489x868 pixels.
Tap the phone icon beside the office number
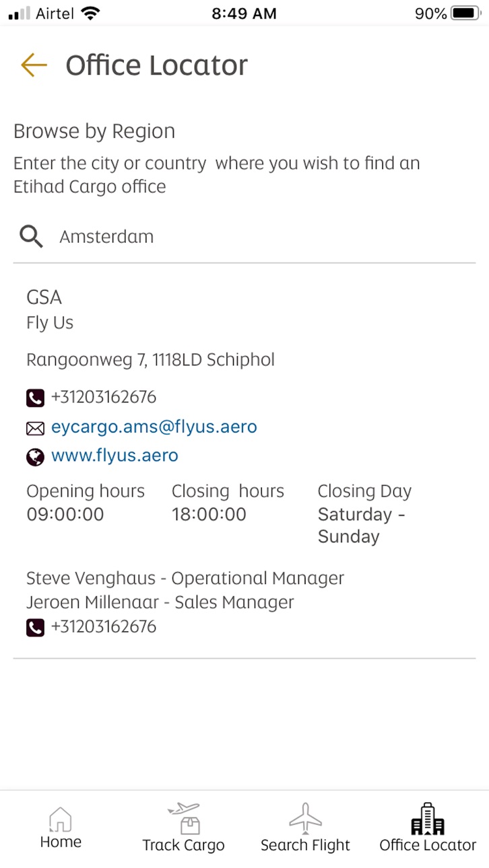click(35, 398)
